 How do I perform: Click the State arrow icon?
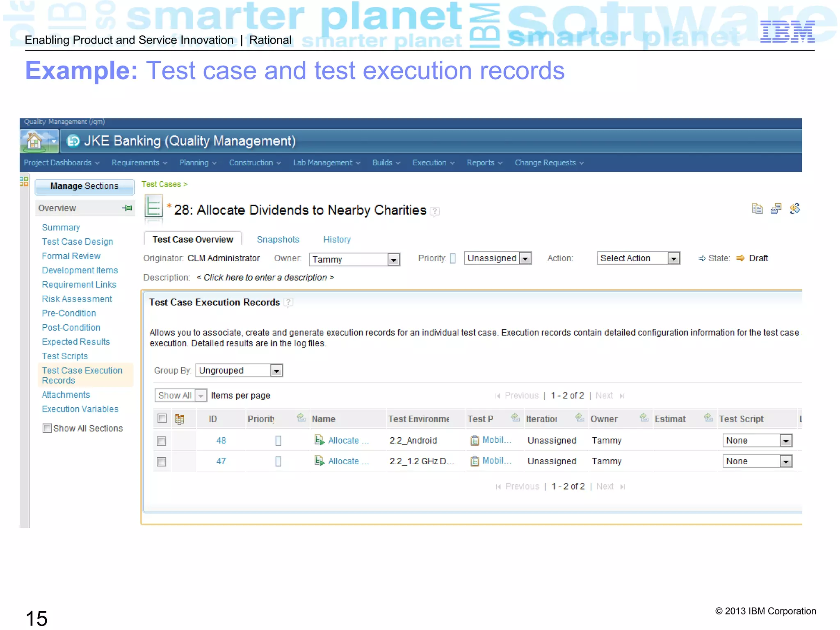click(740, 258)
